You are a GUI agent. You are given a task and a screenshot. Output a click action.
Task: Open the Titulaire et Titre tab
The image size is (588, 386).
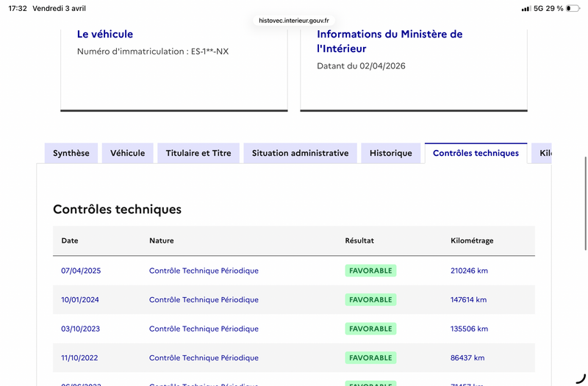(x=198, y=153)
